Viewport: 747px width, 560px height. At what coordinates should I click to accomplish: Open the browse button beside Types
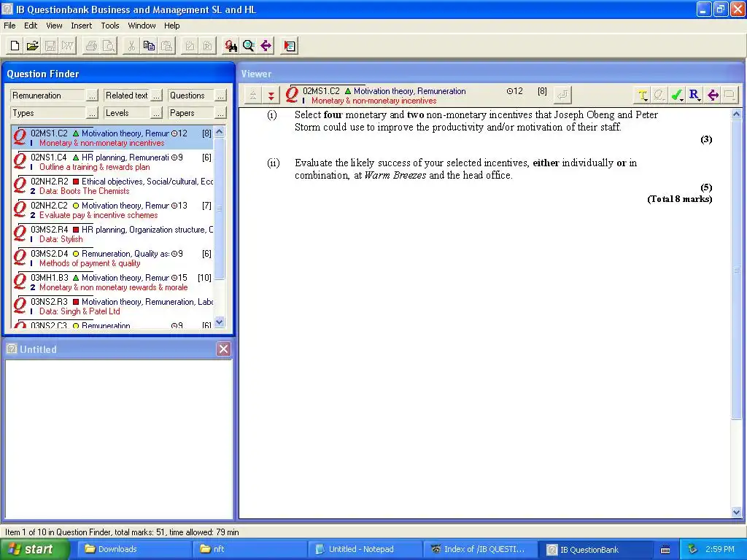click(x=93, y=113)
